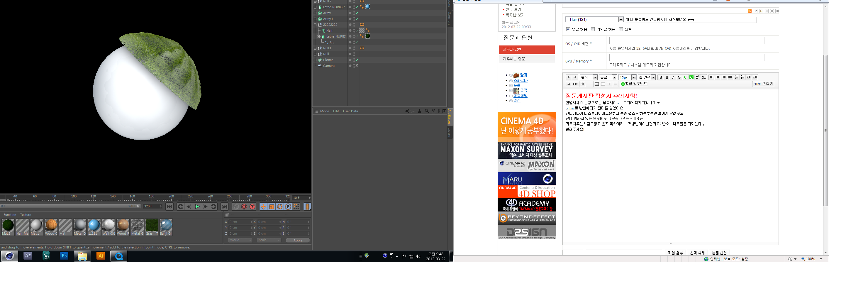Open the 줄 간격 line spacing dropdown
The image size is (868, 308).
click(647, 77)
